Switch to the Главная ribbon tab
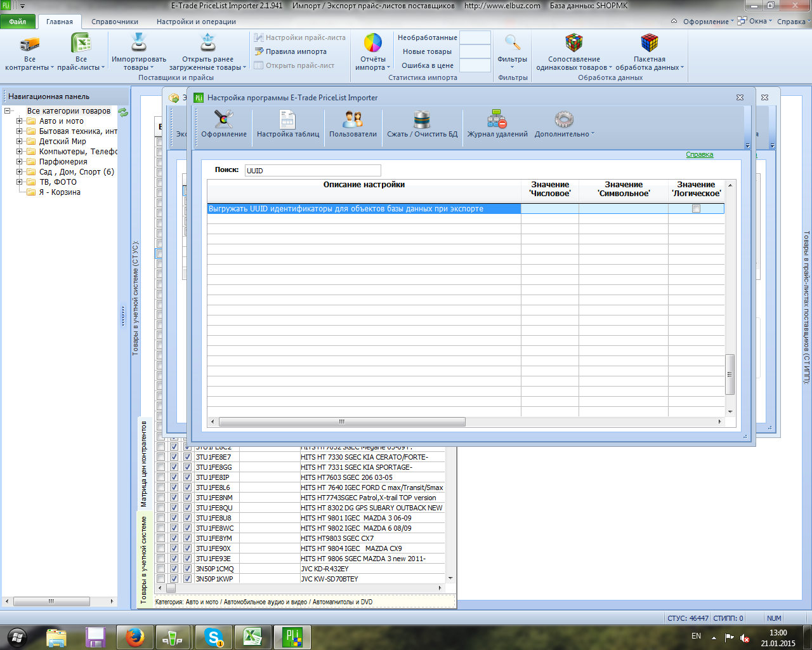The width and height of the screenshot is (812, 650). (60, 22)
